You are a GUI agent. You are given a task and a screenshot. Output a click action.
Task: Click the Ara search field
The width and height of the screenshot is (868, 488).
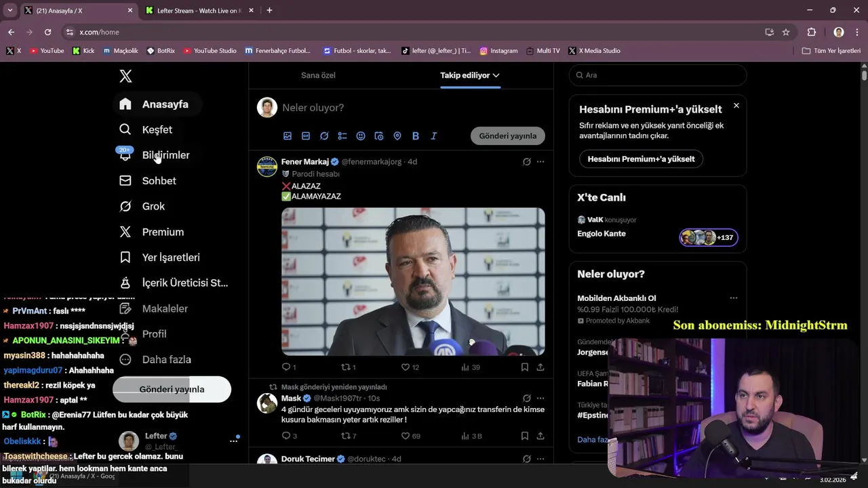pyautogui.click(x=658, y=75)
